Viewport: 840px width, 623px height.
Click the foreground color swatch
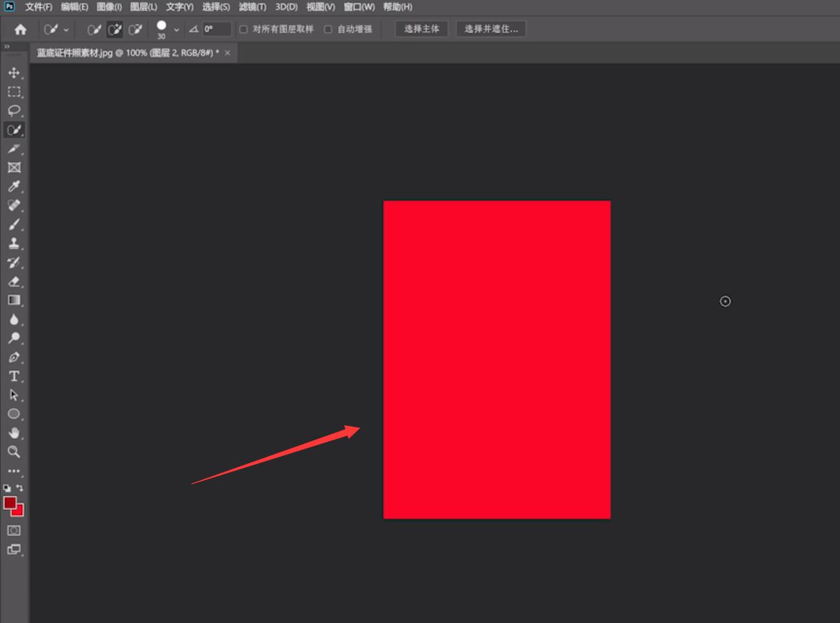[9, 503]
